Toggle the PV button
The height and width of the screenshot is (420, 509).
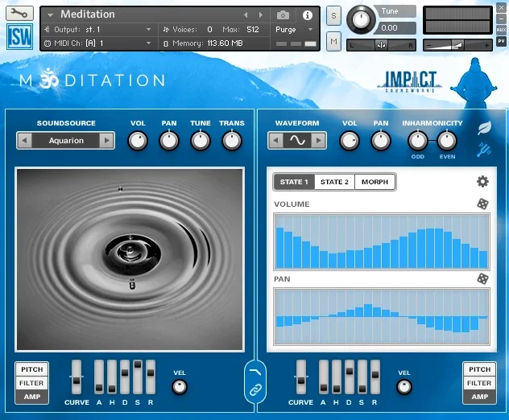click(x=501, y=41)
